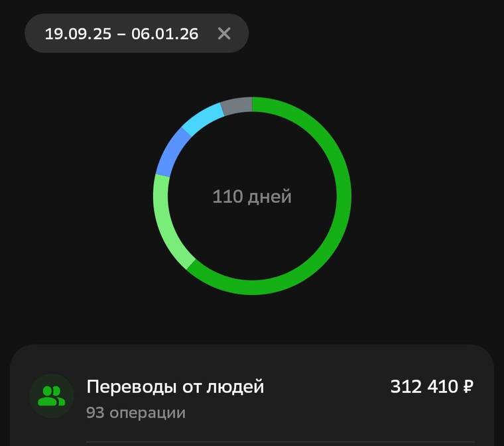
Task: Select the start date 19.09.25
Action: tap(78, 34)
